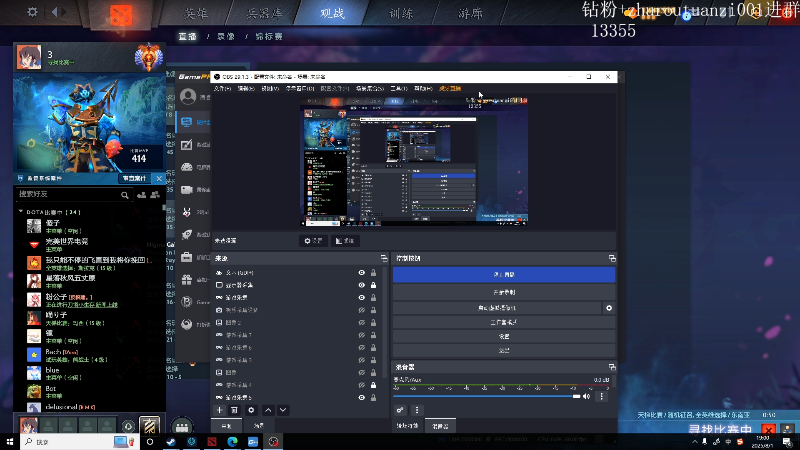
Task: Open Microsoft Edge from the taskbar
Action: pyautogui.click(x=233, y=442)
